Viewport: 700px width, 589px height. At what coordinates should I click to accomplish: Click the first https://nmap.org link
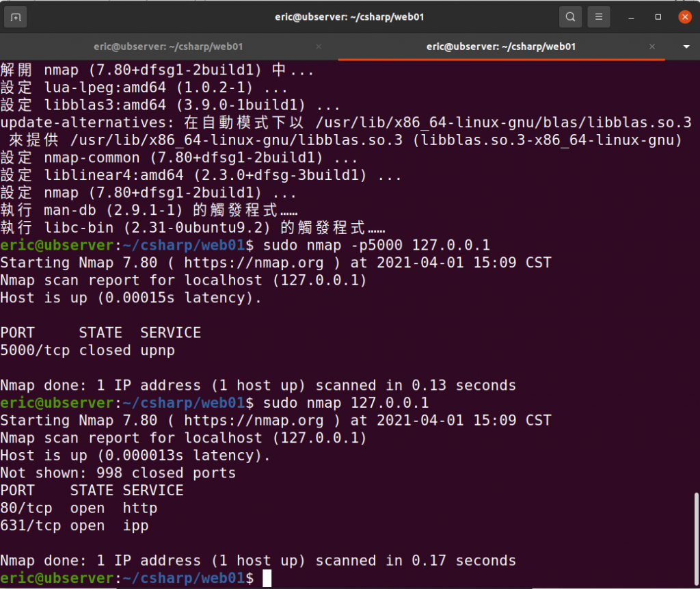(254, 263)
